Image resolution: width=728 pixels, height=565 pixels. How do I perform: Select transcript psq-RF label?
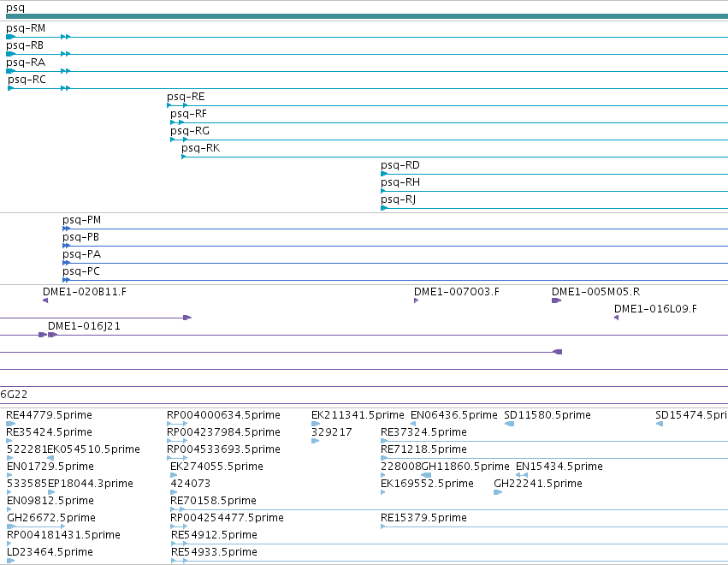coord(188,115)
